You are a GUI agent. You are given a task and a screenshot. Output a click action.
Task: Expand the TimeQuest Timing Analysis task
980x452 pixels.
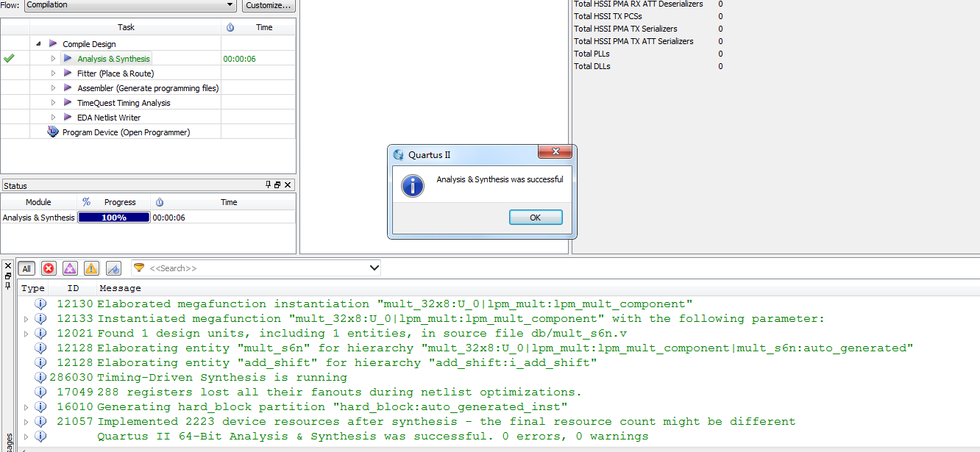pos(53,102)
